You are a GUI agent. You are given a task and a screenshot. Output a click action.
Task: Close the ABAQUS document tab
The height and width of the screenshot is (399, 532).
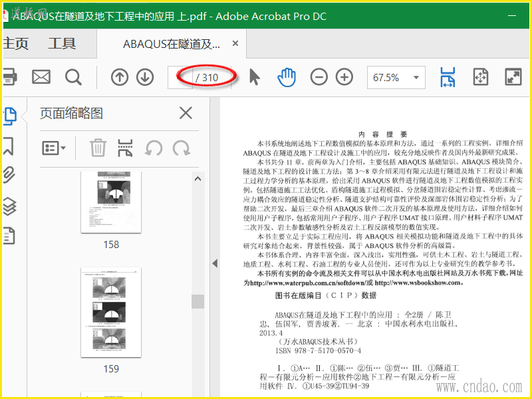(235, 43)
